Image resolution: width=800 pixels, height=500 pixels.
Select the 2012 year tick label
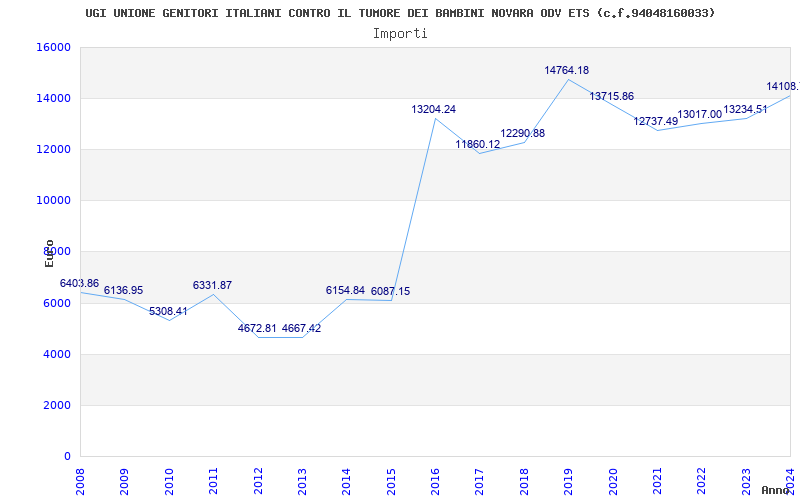click(x=258, y=479)
